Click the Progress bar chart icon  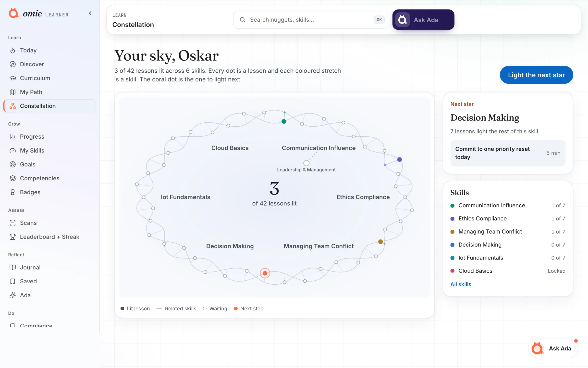click(x=13, y=137)
